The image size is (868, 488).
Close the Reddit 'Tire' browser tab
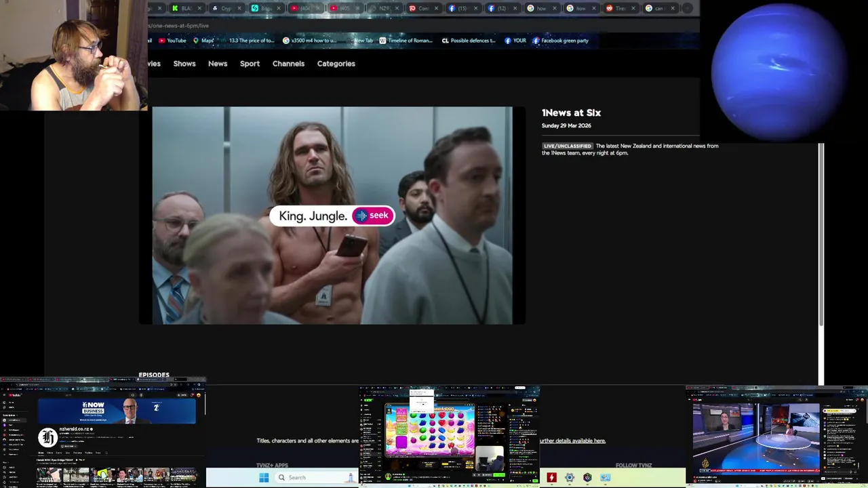point(633,8)
